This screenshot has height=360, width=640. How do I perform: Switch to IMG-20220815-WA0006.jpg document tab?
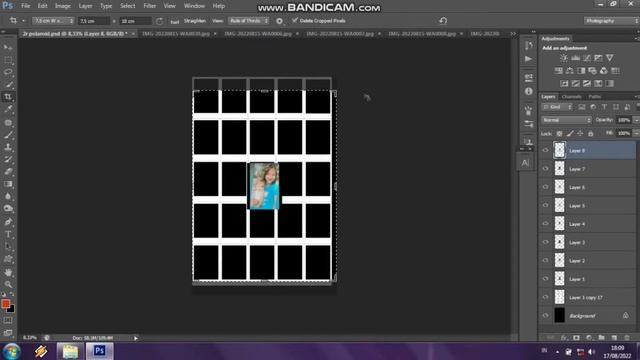click(258, 34)
